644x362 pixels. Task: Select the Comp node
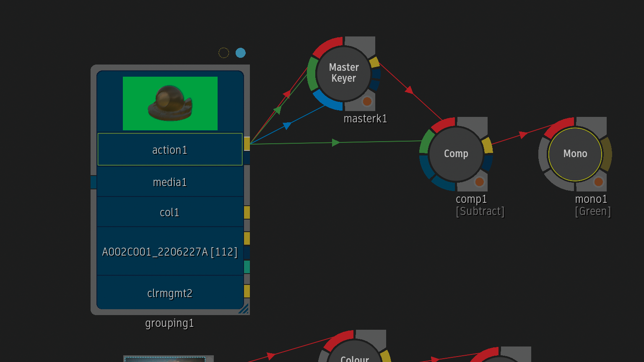(x=456, y=154)
